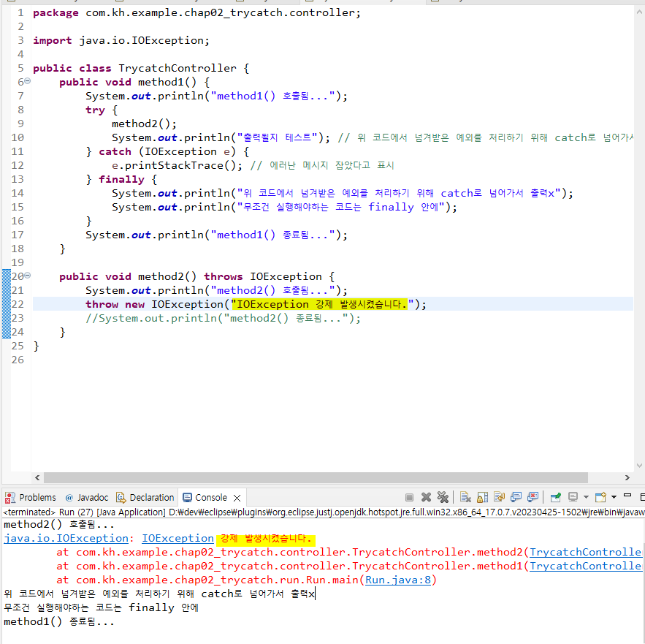
Task: Toggle Word Wrap icon in Console toolbar
Action: point(500,497)
